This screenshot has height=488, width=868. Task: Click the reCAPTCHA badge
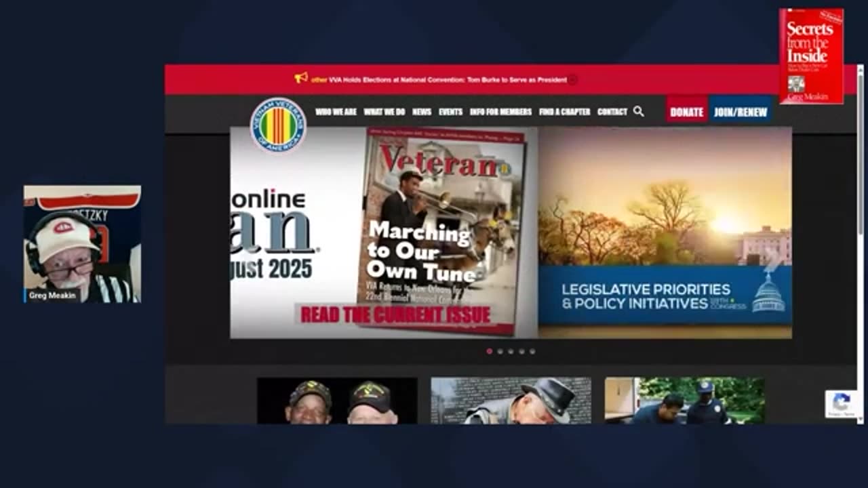(x=842, y=403)
